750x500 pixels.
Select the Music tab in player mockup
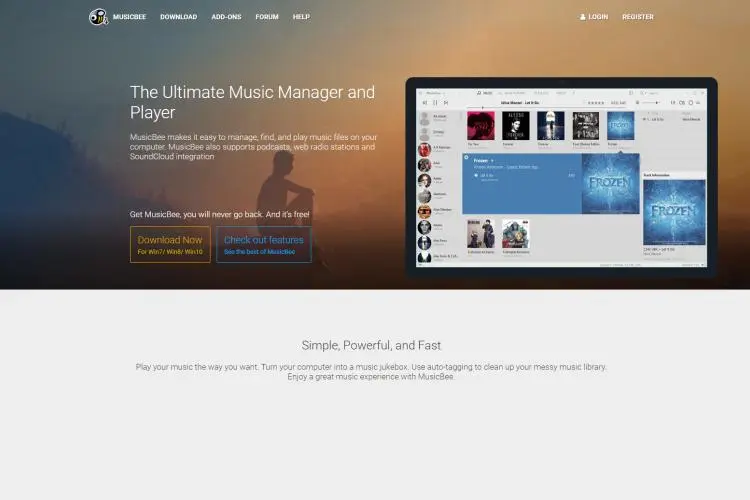tap(485, 93)
